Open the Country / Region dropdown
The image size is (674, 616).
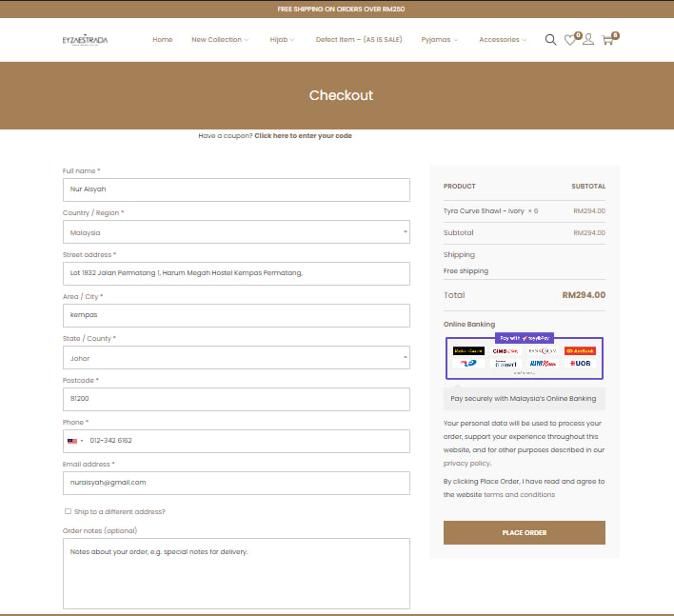236,231
